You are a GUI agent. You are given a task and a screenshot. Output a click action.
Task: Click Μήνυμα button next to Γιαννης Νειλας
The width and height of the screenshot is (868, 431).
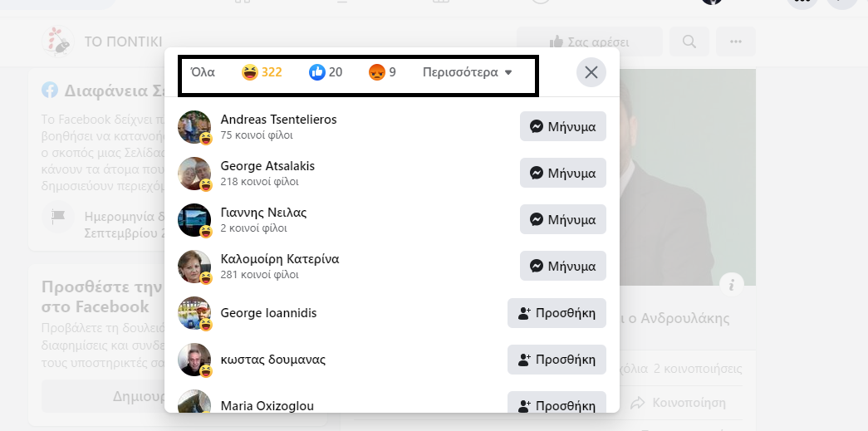click(563, 219)
